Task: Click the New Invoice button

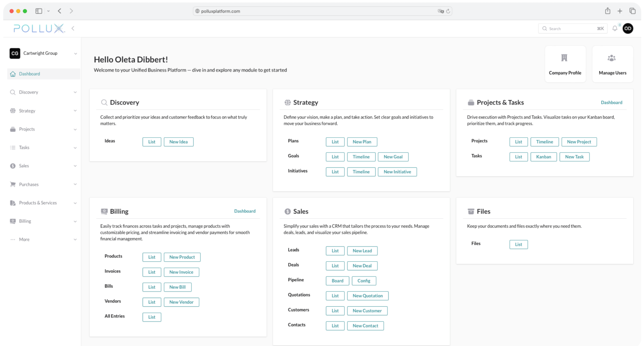Action: (181, 272)
